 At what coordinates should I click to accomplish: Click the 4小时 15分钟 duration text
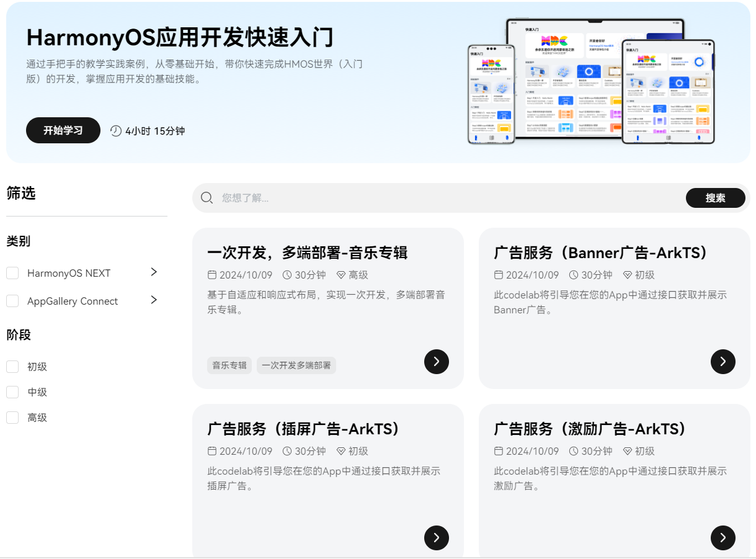(155, 131)
